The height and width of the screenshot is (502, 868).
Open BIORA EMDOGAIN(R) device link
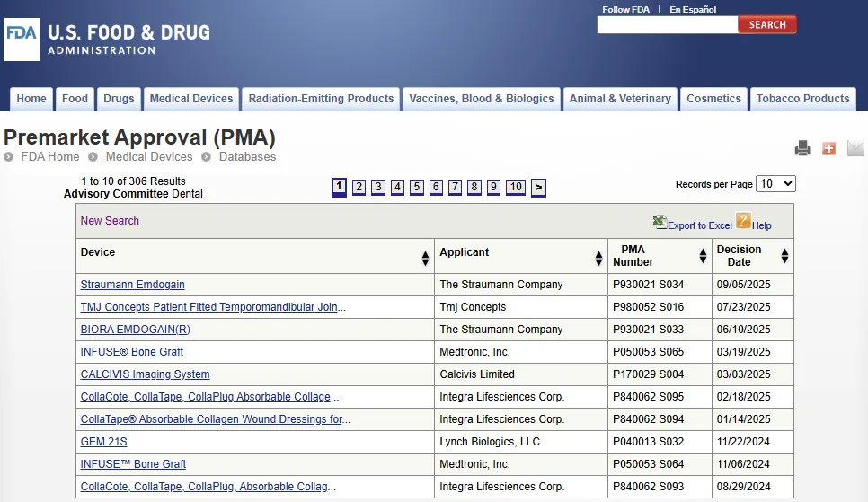135,330
